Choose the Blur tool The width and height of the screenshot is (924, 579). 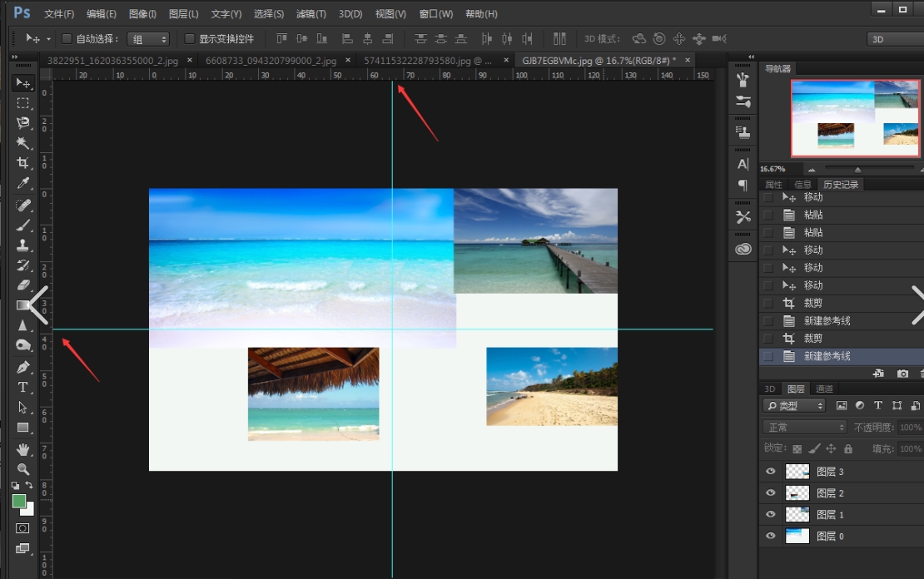[23, 325]
